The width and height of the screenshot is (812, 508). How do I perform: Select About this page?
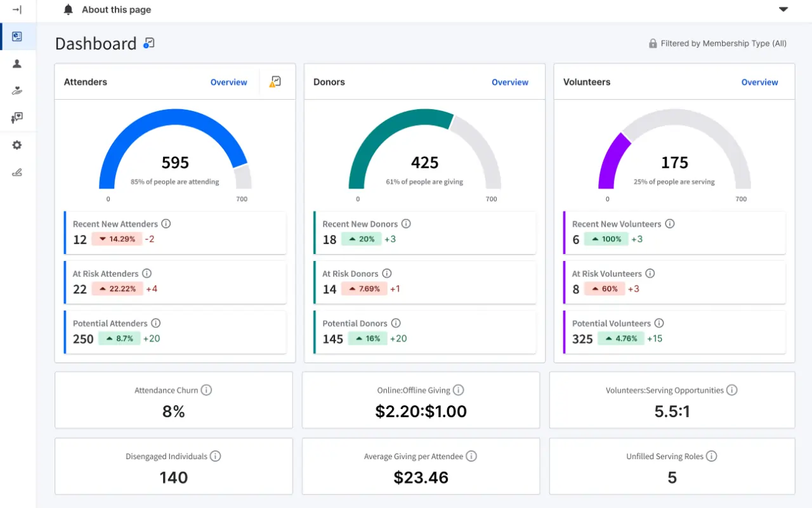tap(115, 10)
